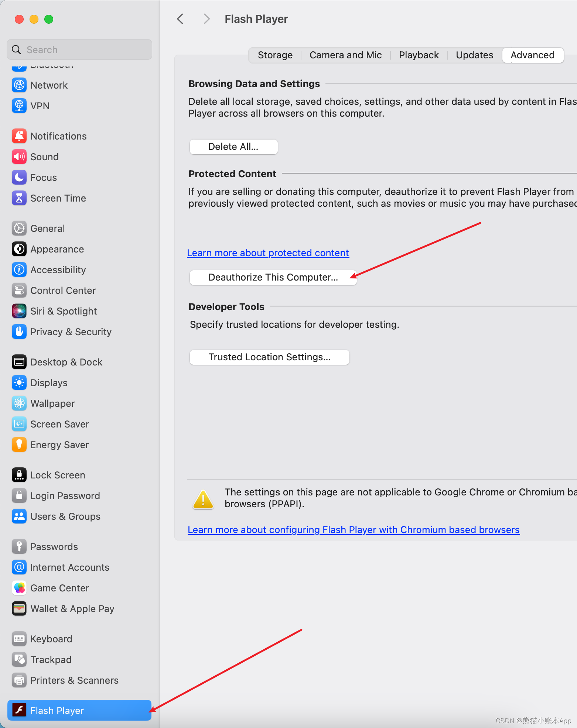
Task: Select the Keyboard icon
Action: tap(19, 639)
